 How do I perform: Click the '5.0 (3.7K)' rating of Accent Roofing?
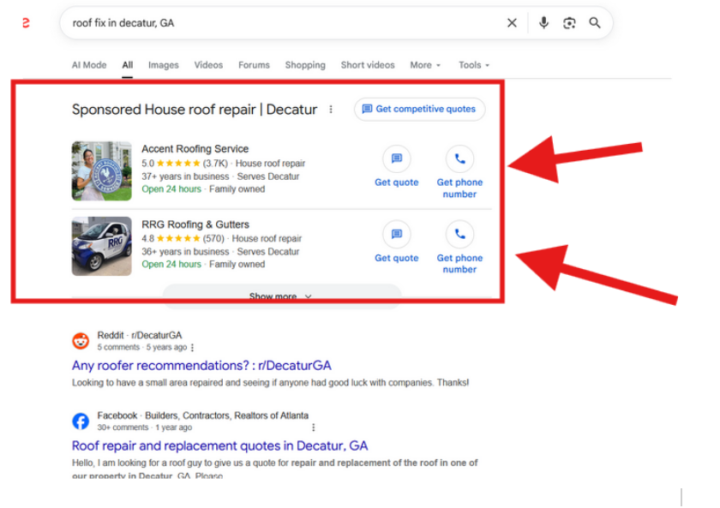pyautogui.click(x=185, y=164)
